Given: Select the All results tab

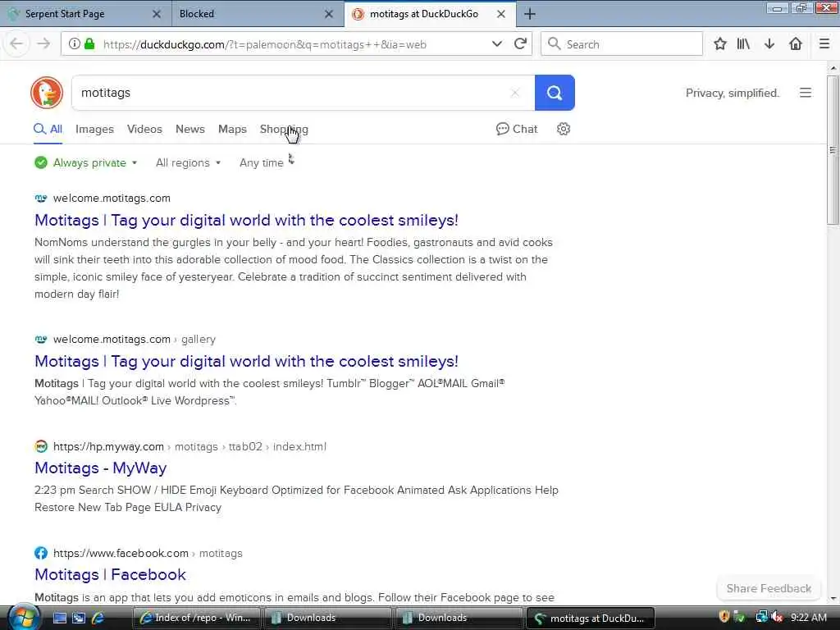Looking at the screenshot, I should click(x=48, y=129).
